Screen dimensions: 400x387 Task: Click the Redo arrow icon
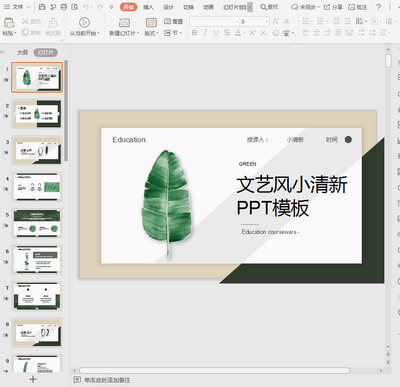[100, 7]
